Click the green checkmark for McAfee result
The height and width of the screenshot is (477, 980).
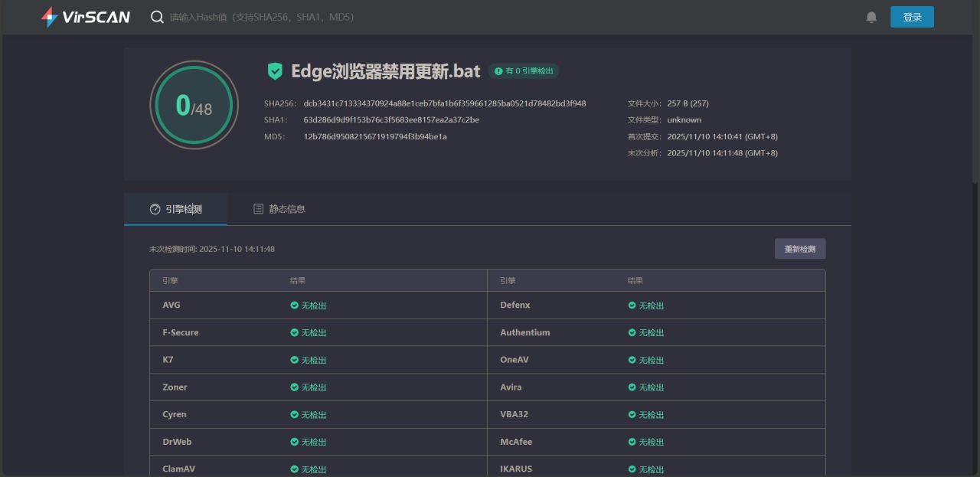(x=632, y=442)
